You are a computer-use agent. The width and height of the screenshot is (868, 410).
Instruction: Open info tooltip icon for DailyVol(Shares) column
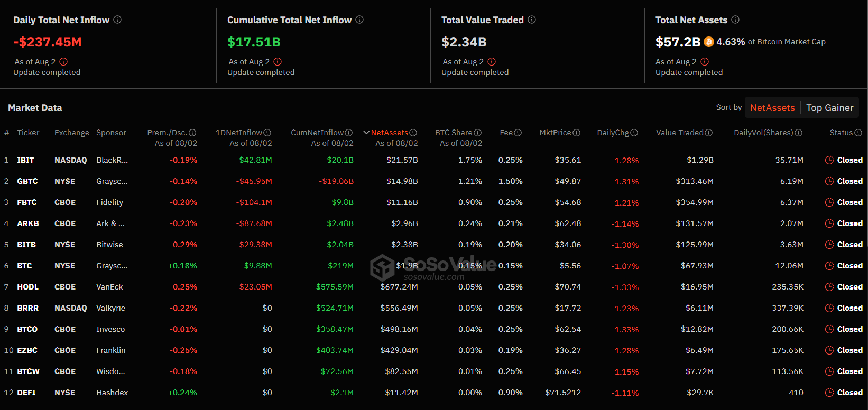(799, 133)
